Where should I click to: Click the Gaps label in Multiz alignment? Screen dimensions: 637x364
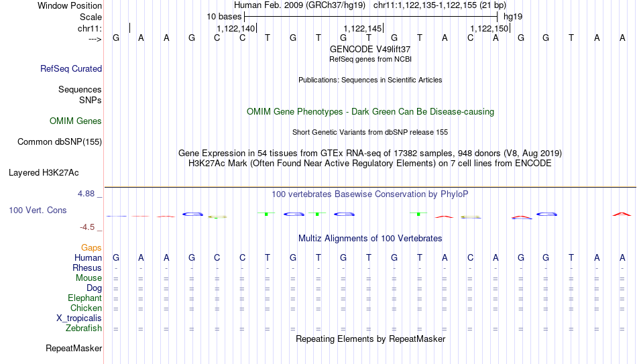pos(91,247)
